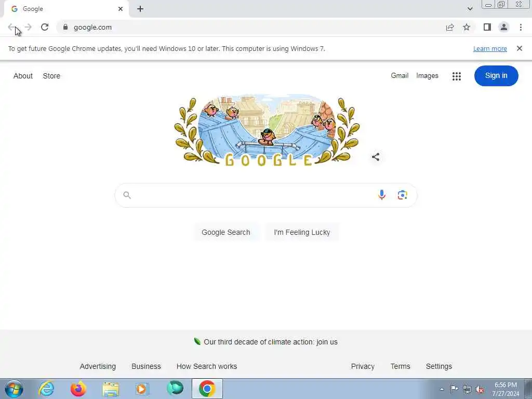Select the Google tab

pos(66,9)
